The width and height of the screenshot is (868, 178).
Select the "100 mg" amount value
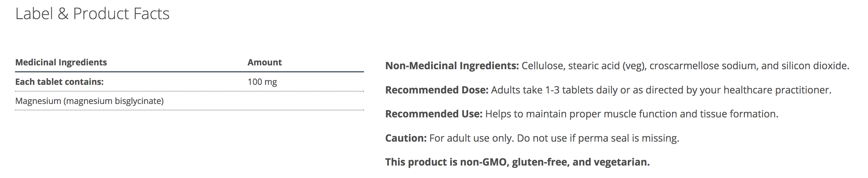click(x=262, y=82)
